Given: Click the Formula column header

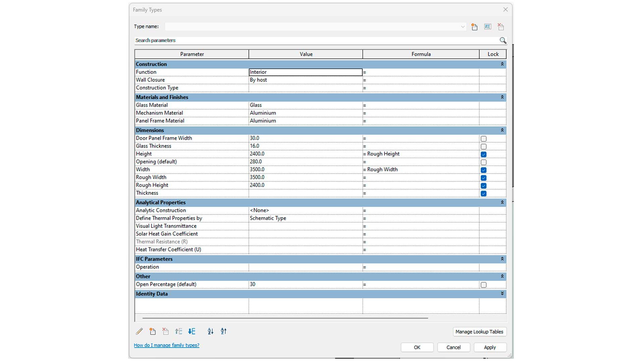Looking at the screenshot, I should [421, 54].
